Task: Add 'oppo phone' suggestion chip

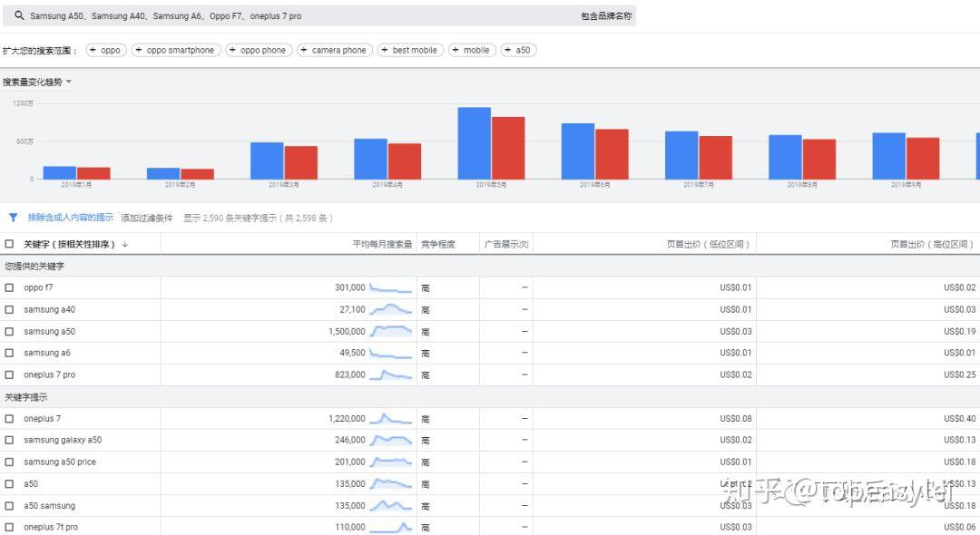Action: (x=259, y=50)
